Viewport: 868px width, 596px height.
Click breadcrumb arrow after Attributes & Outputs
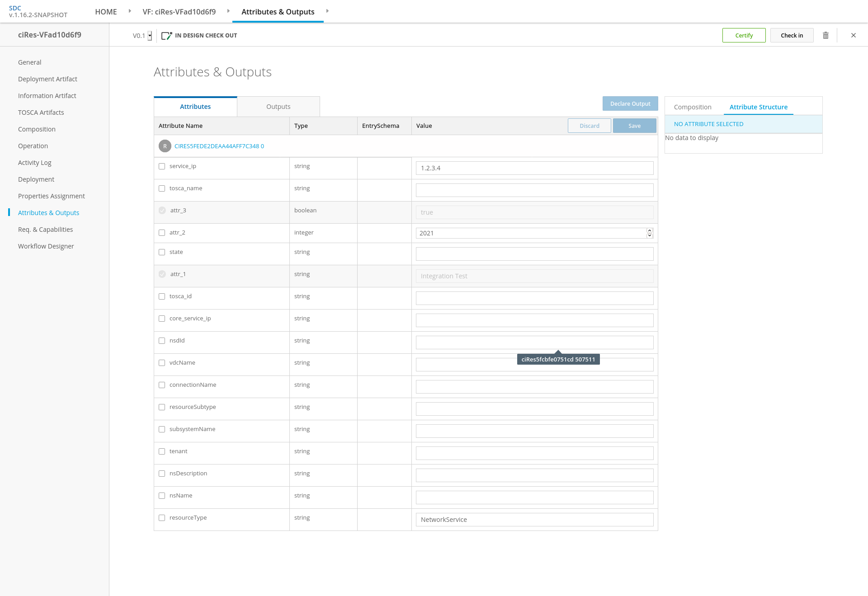[327, 11]
